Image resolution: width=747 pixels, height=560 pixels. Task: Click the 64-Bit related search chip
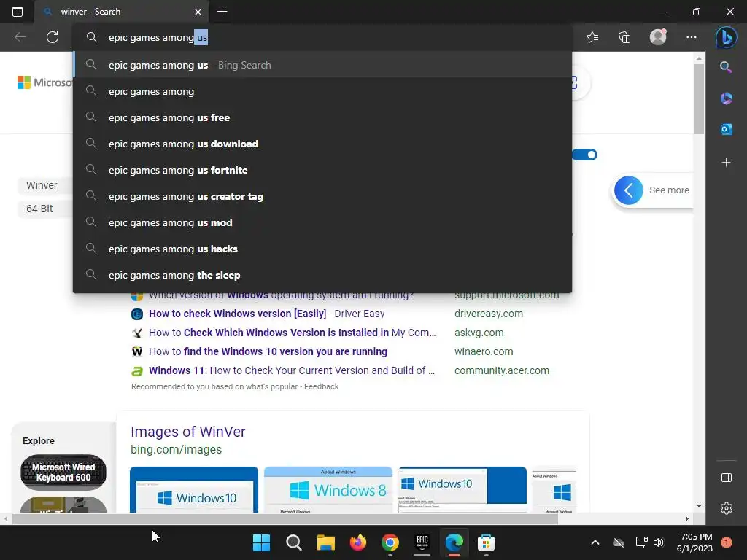pos(45,209)
